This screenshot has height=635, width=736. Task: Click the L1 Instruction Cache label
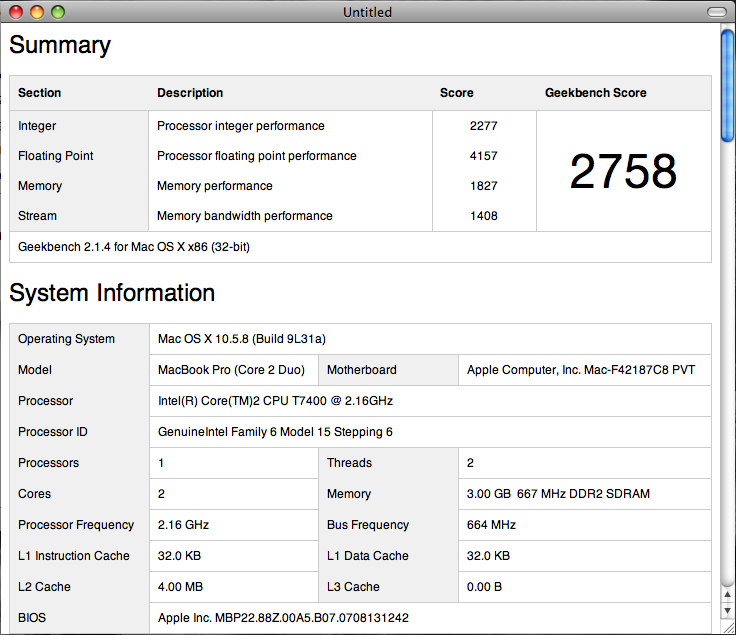click(x=74, y=556)
